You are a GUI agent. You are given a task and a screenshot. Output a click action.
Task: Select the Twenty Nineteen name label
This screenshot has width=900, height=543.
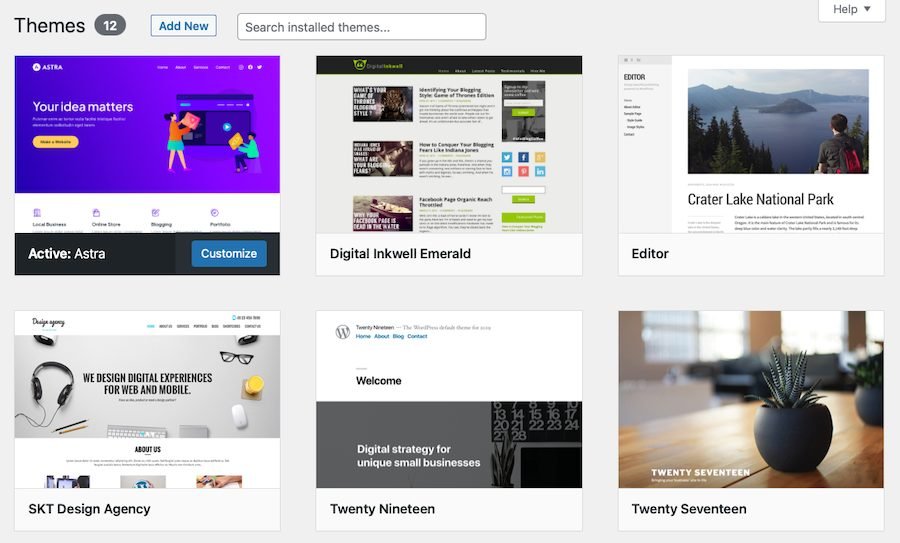[382, 509]
